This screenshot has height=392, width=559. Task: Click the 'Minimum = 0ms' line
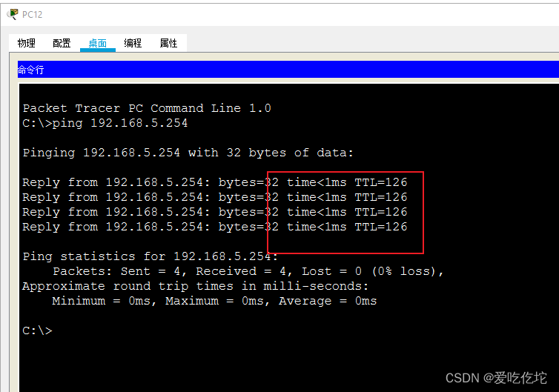click(x=214, y=301)
